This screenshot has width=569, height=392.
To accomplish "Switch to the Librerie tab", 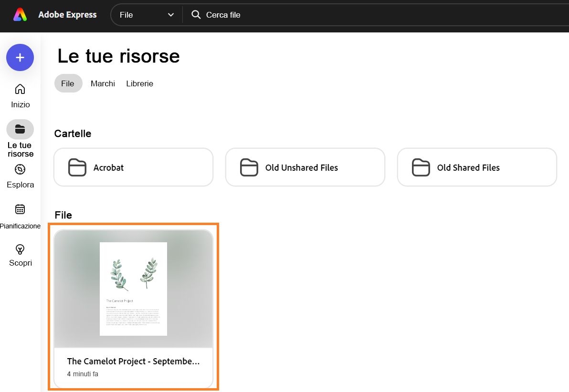I will (140, 83).
